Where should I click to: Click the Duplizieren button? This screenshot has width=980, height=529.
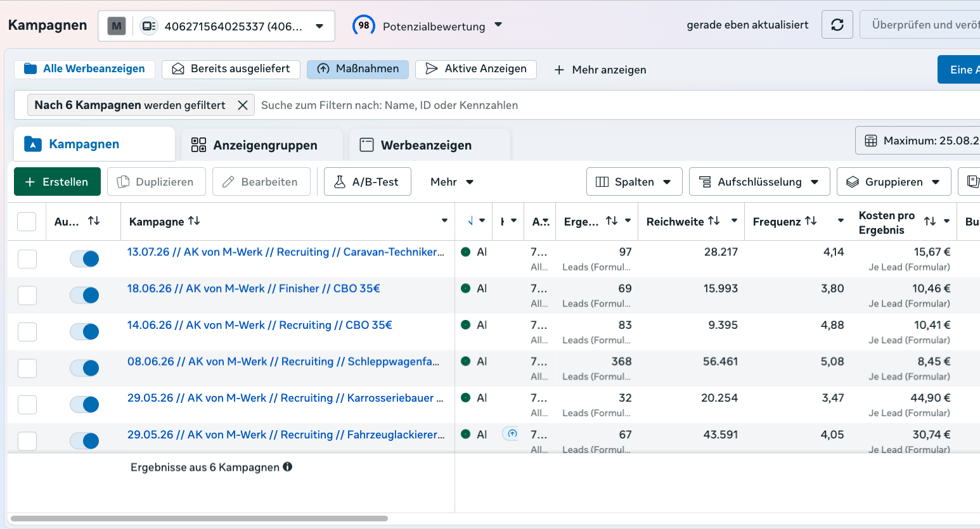(x=156, y=182)
